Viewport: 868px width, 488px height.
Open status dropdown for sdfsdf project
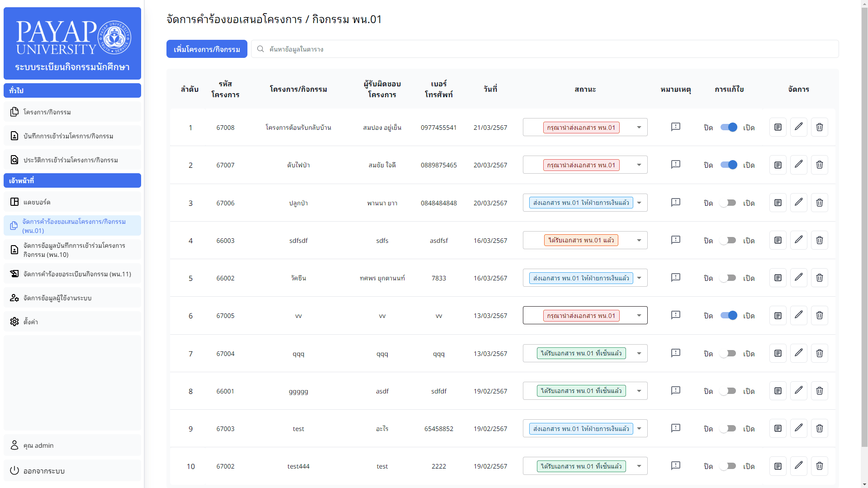click(x=585, y=240)
